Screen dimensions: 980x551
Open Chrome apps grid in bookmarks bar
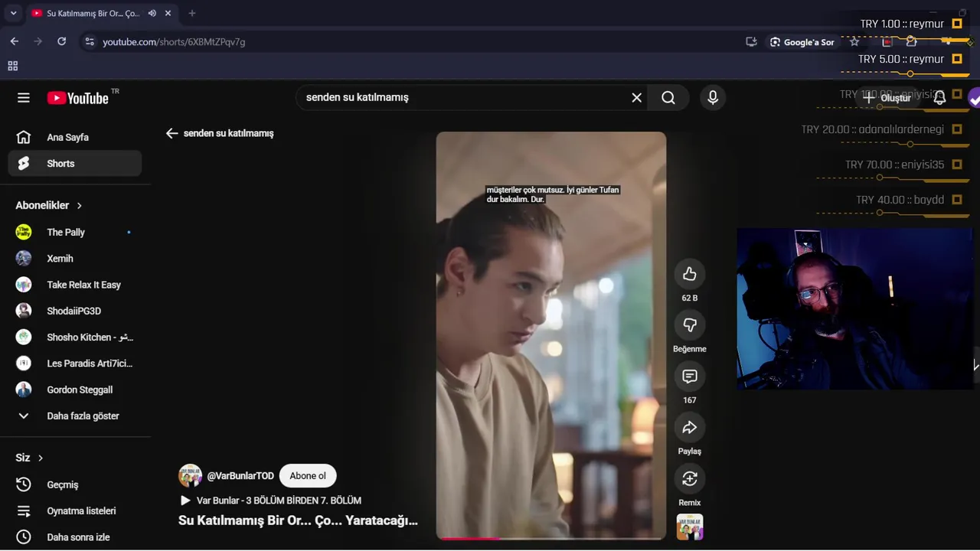point(12,66)
